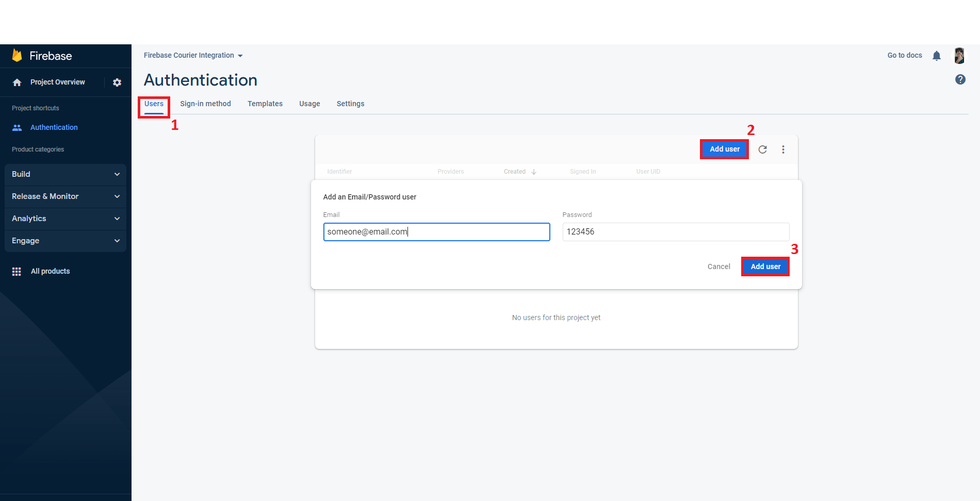Open All products grid view
The width and height of the screenshot is (980, 501).
(x=50, y=271)
